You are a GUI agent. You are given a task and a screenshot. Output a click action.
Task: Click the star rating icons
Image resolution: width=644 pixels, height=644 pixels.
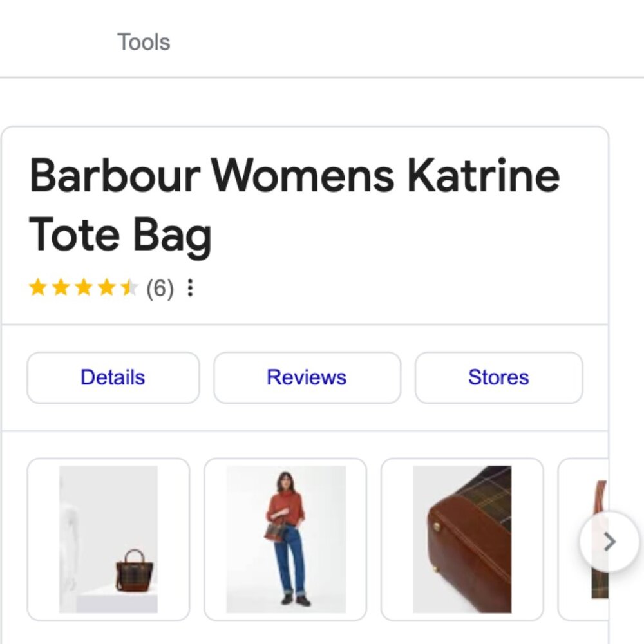click(x=84, y=287)
